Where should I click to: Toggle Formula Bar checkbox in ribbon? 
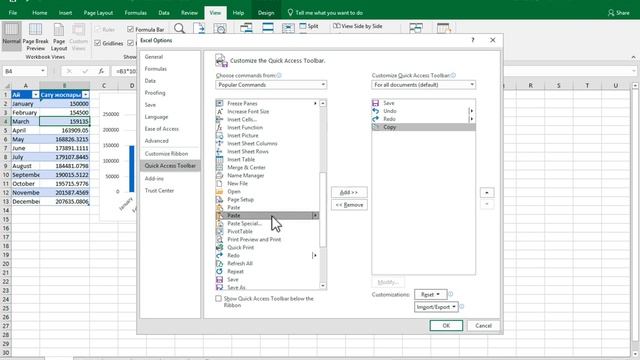point(130,29)
